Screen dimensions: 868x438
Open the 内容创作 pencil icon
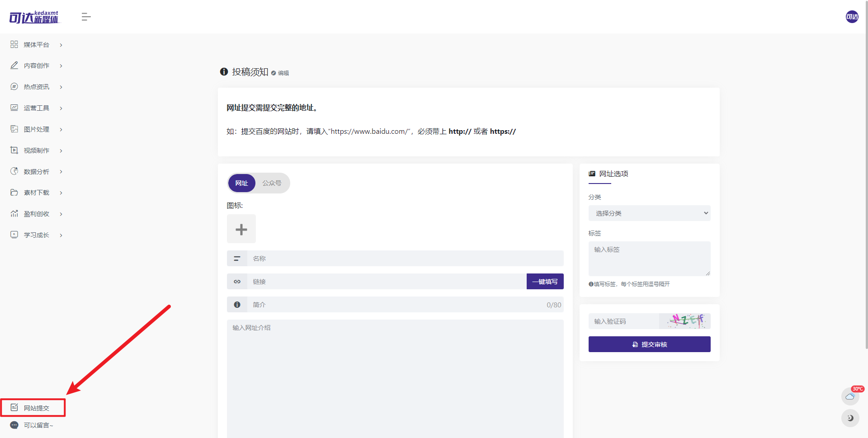14,65
